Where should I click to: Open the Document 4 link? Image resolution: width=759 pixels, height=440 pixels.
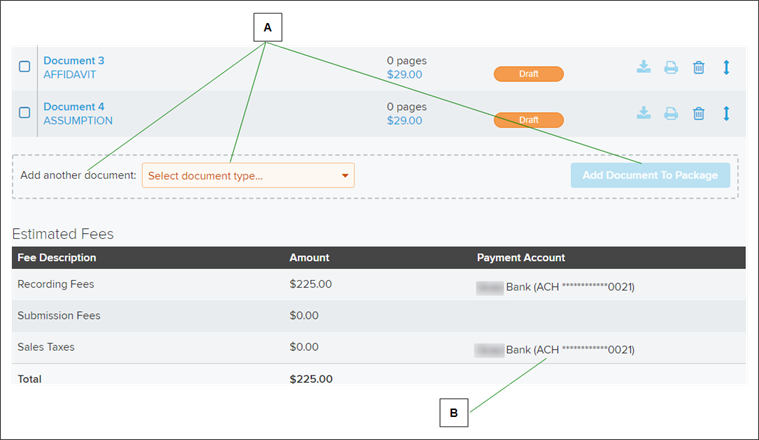[74, 107]
